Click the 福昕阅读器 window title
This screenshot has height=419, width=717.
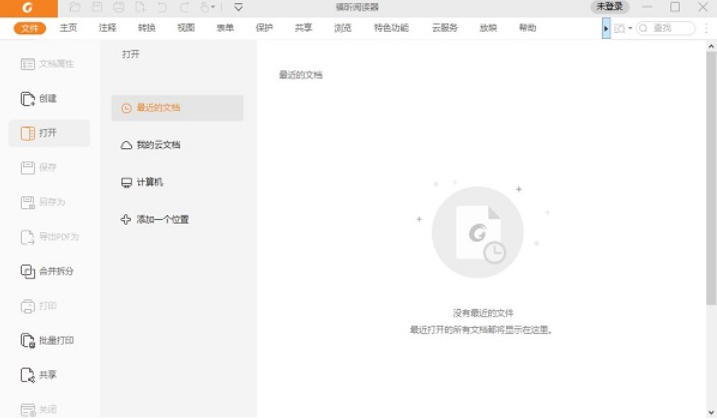(357, 7)
